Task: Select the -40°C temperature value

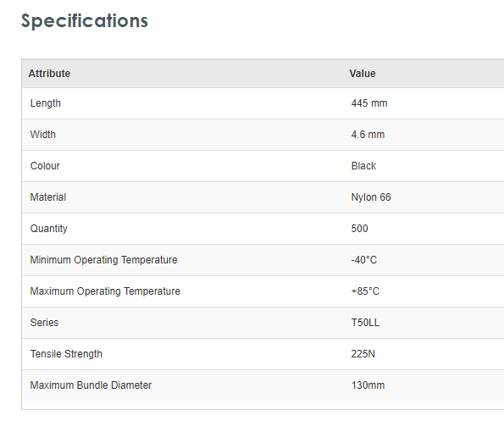Action: (x=364, y=260)
